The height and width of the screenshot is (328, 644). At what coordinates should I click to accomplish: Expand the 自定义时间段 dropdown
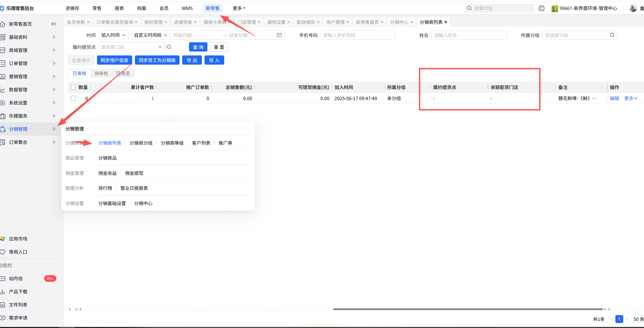tap(150, 35)
